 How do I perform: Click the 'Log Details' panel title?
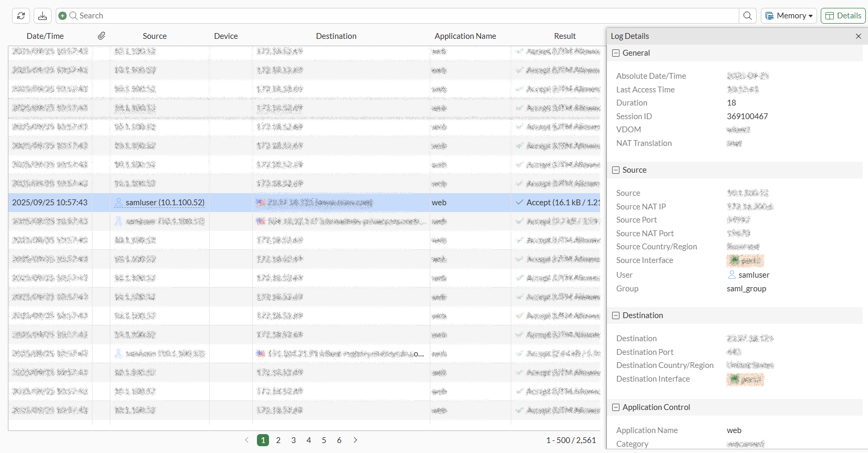point(629,36)
